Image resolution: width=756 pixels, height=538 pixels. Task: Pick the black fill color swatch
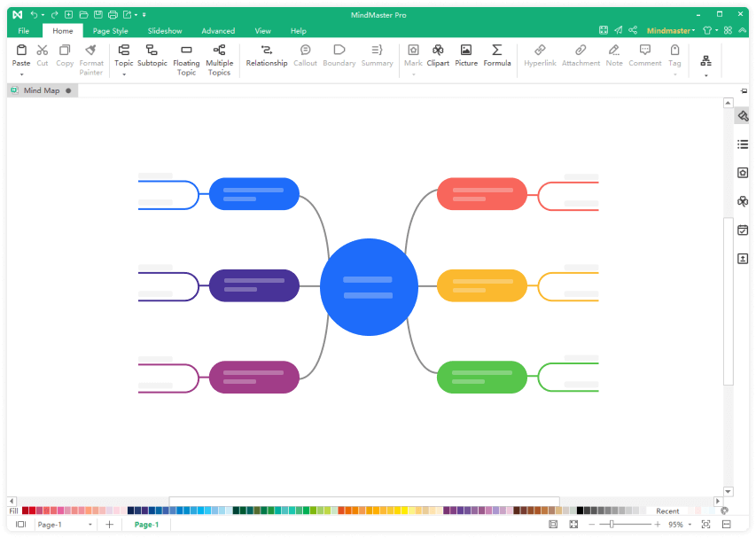pos(580,511)
